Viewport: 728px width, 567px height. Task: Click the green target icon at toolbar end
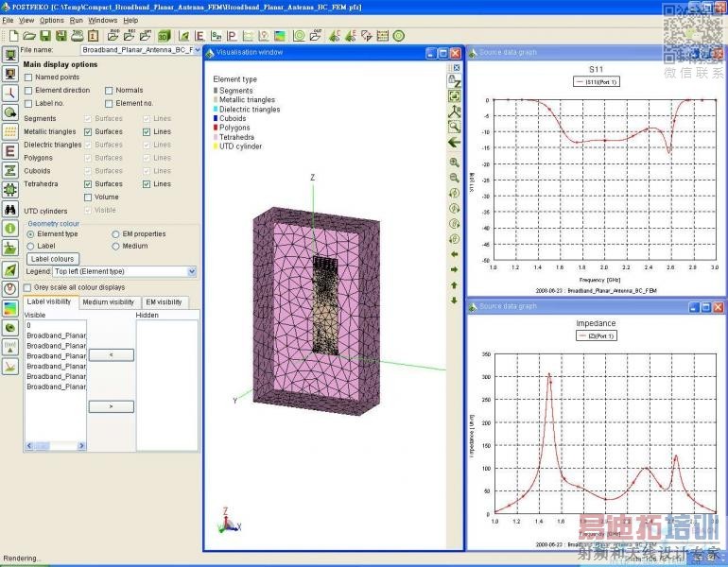coord(399,36)
